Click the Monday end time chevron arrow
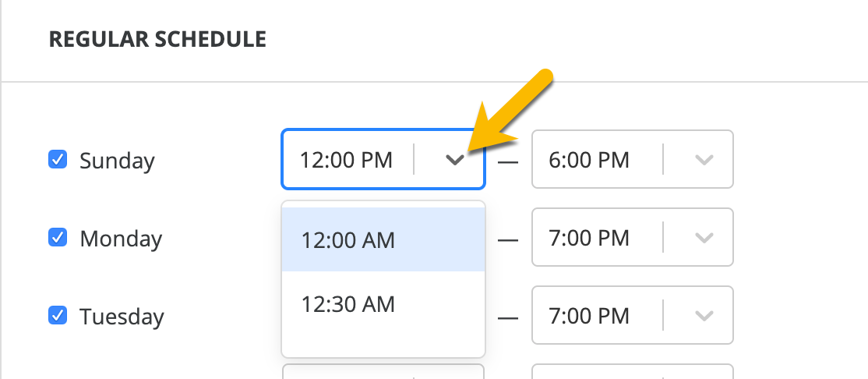 (x=704, y=238)
